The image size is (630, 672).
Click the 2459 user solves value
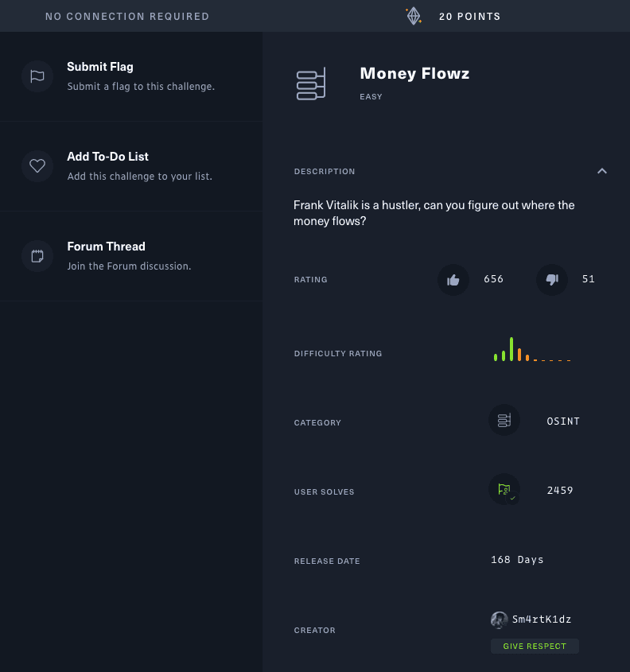click(560, 491)
